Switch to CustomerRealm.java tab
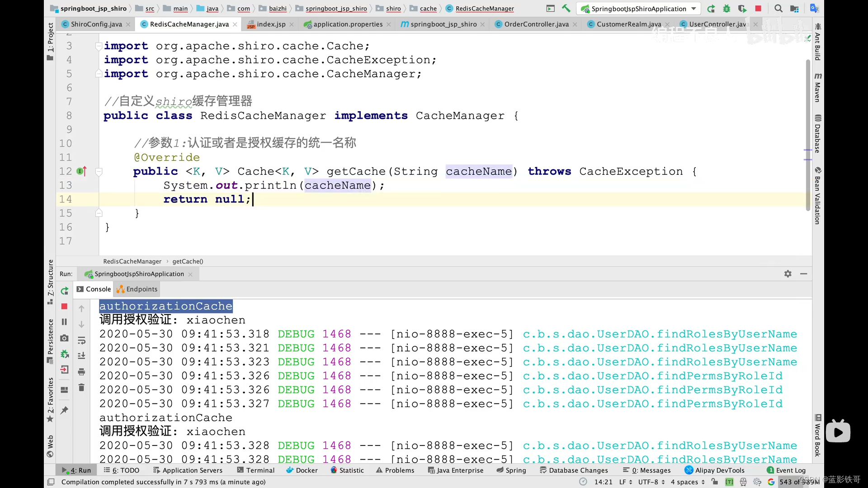The height and width of the screenshot is (488, 868). tap(628, 24)
